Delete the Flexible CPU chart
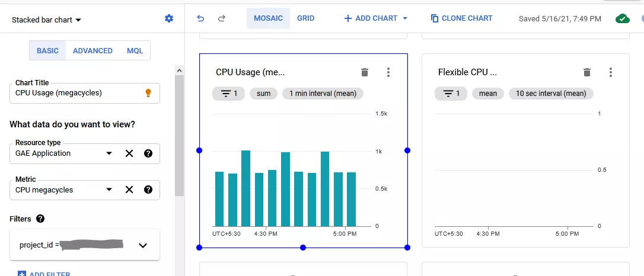 [587, 73]
